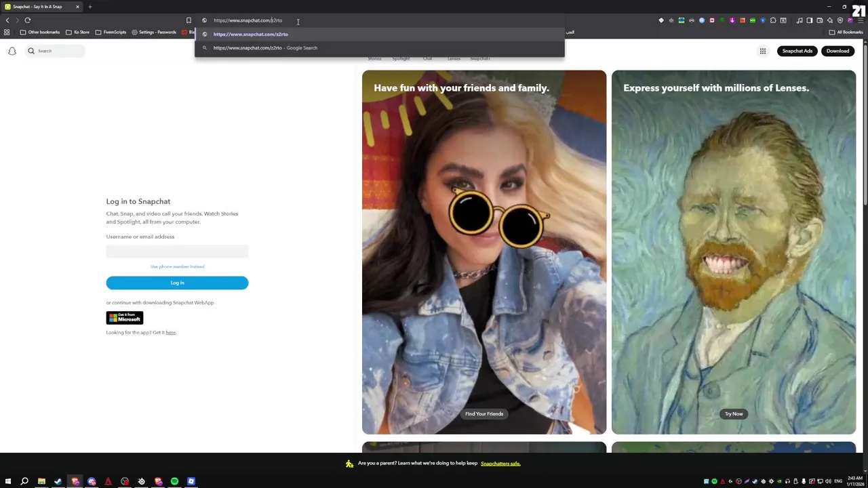Open Snapchat Ads
The image size is (868, 488).
click(x=797, y=51)
